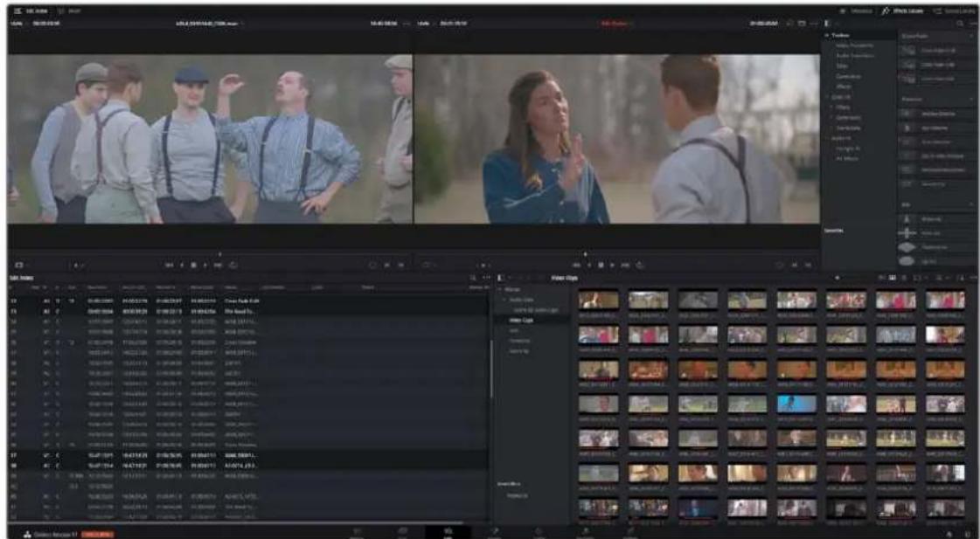Switch media pool to list view
The height and width of the screenshot is (539, 980).
904,278
